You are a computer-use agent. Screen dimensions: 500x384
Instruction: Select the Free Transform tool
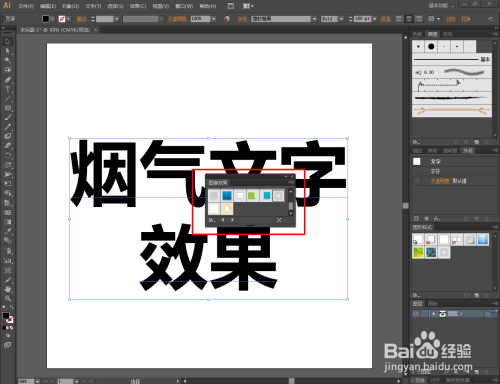click(x=8, y=184)
